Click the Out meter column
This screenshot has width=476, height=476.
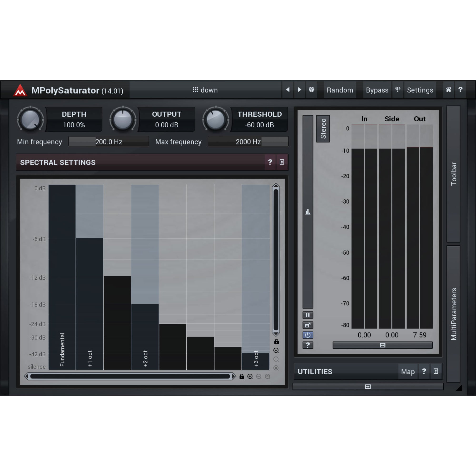coord(420,226)
